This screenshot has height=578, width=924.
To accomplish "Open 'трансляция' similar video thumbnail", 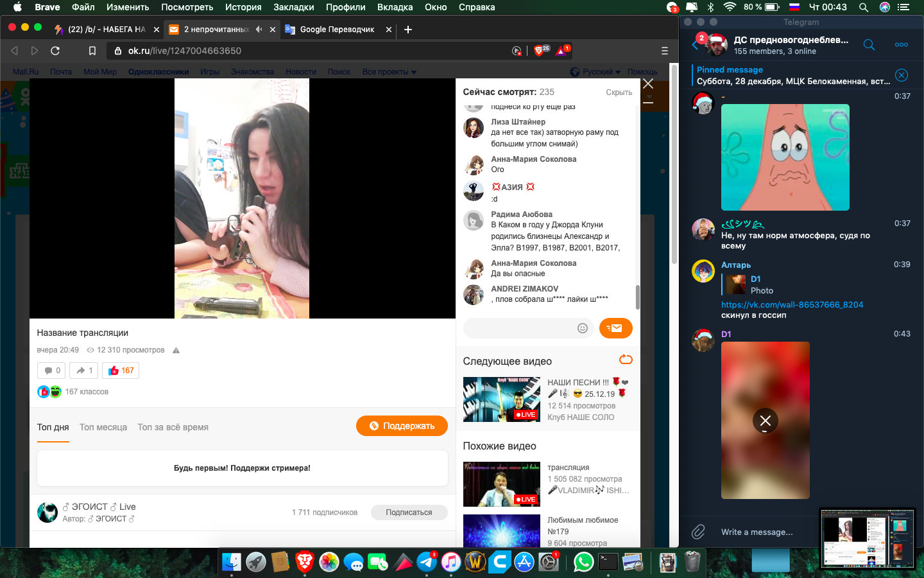I will click(x=502, y=484).
